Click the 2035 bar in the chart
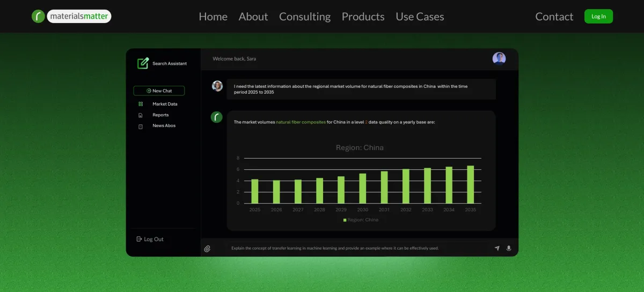The width and height of the screenshot is (644, 292). (x=470, y=185)
